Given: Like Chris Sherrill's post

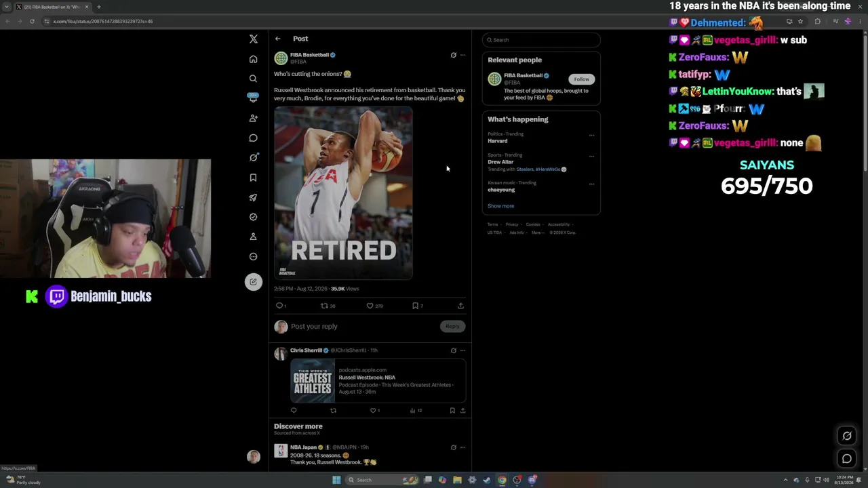Looking at the screenshot, I should click(x=374, y=410).
